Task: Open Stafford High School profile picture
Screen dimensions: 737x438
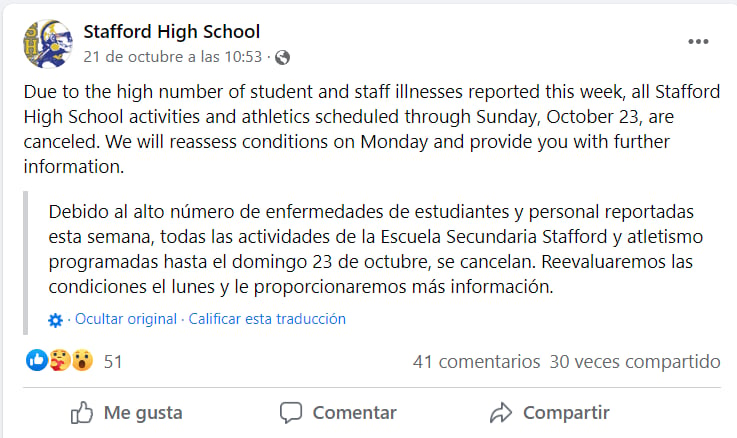Action: 48,44
